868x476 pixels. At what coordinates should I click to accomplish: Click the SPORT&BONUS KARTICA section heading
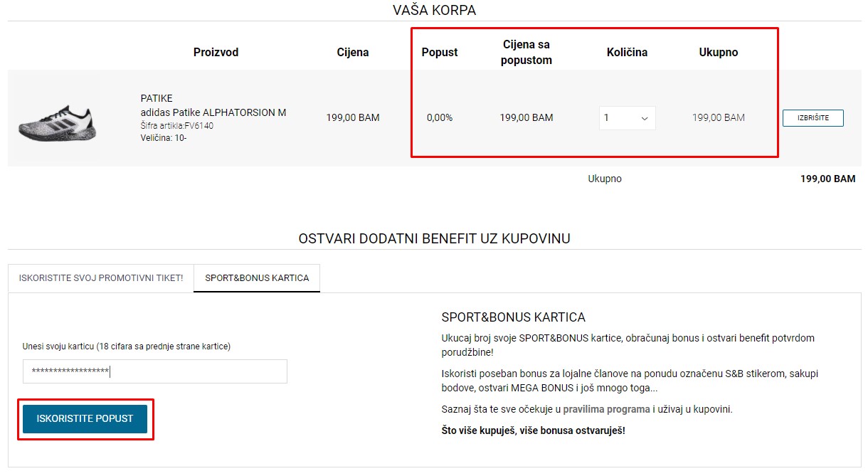click(x=513, y=317)
